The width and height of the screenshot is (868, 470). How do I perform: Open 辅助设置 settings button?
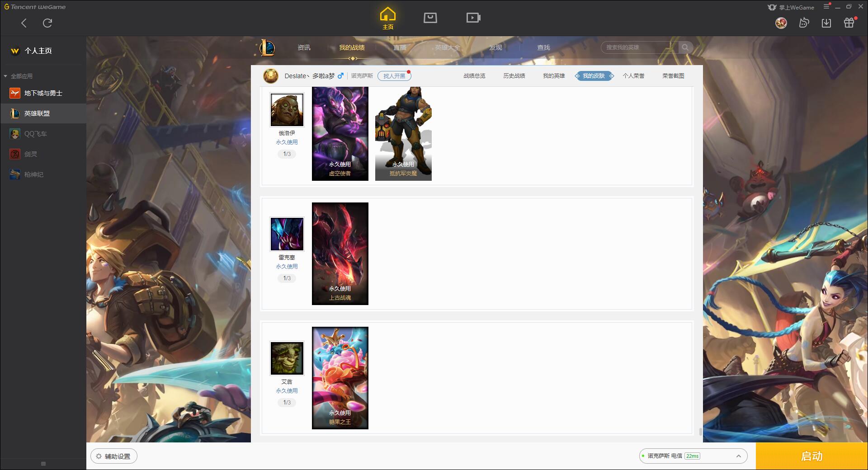(114, 456)
